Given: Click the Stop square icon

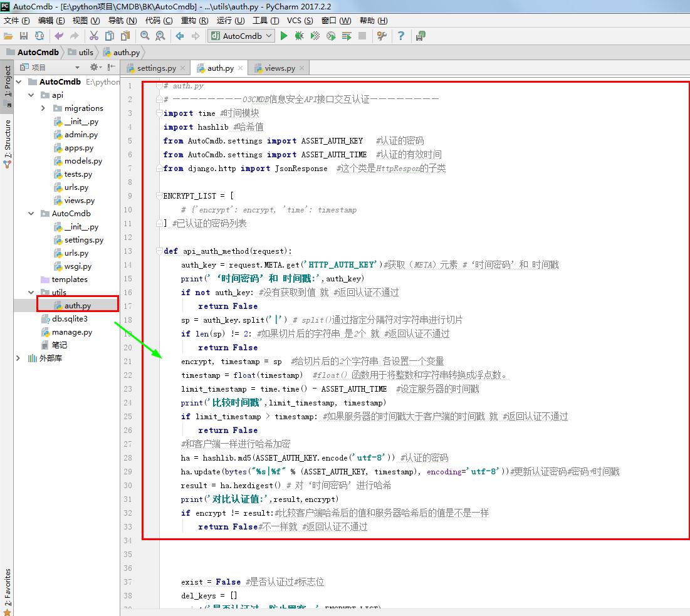Looking at the screenshot, I should click(x=362, y=36).
